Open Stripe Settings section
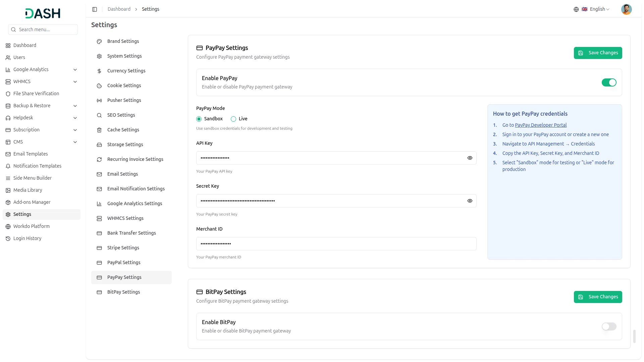This screenshot has width=644, height=362. 131,248
